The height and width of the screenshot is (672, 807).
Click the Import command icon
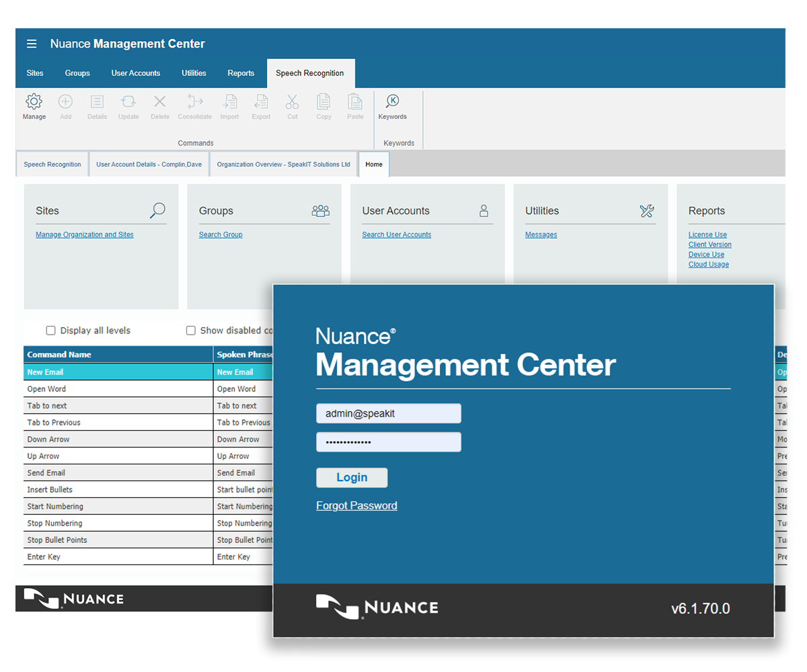point(229,102)
